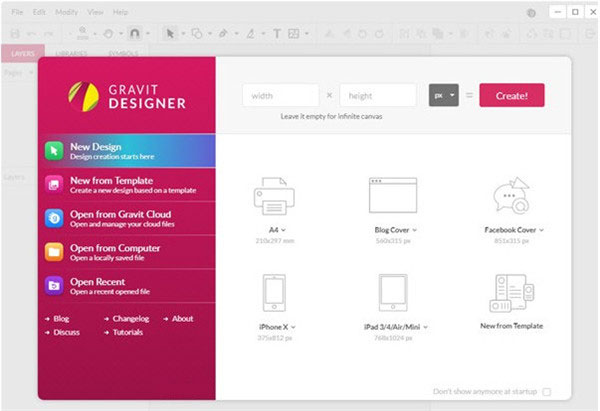The height and width of the screenshot is (411, 600).
Task: Open the View menu
Action: (x=95, y=12)
